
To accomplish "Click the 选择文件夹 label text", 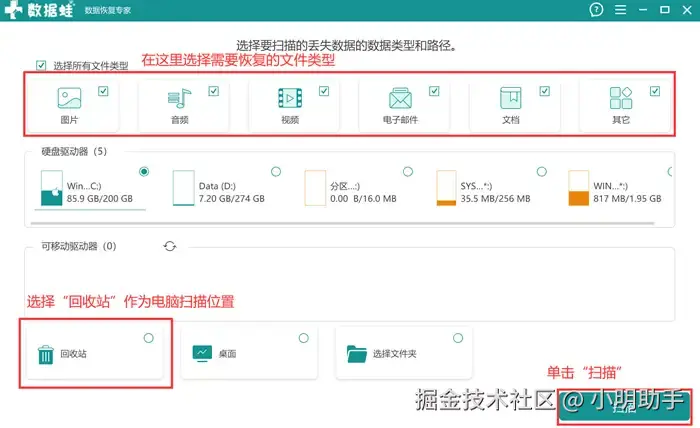I will (395, 354).
